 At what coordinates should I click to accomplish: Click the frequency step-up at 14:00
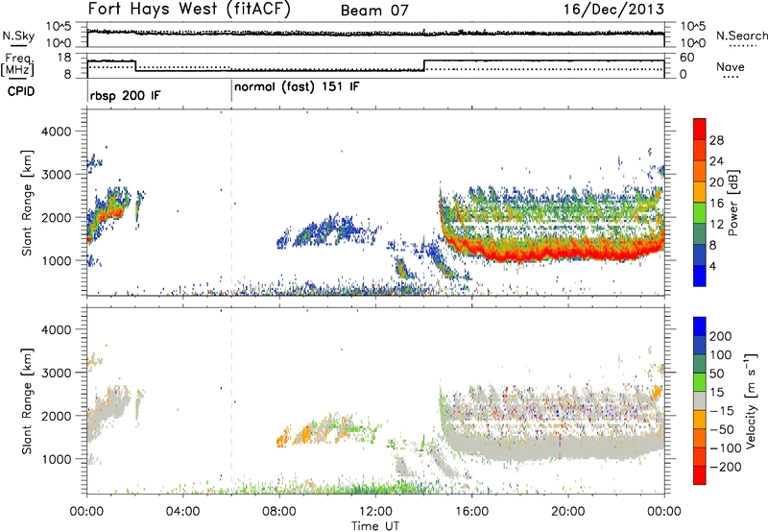[424, 65]
